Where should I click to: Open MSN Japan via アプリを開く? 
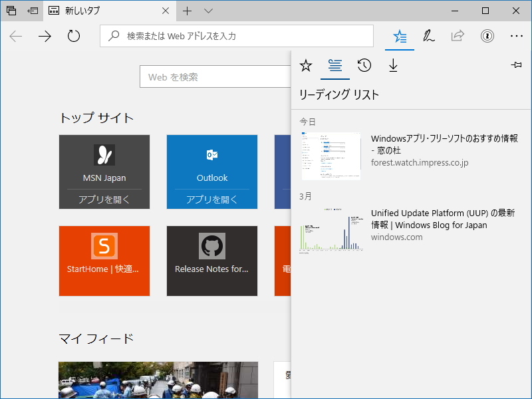(x=104, y=198)
